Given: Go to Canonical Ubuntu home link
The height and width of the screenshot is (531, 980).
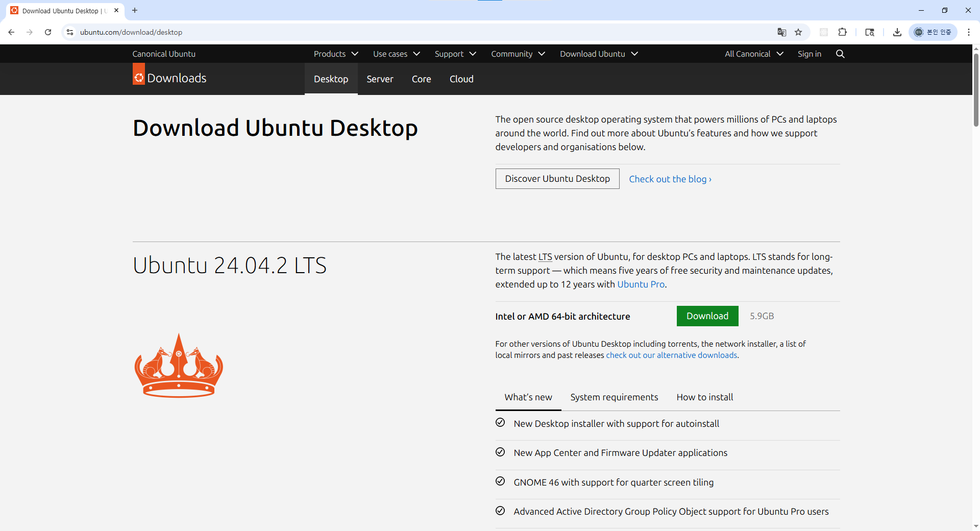Looking at the screenshot, I should (x=164, y=54).
